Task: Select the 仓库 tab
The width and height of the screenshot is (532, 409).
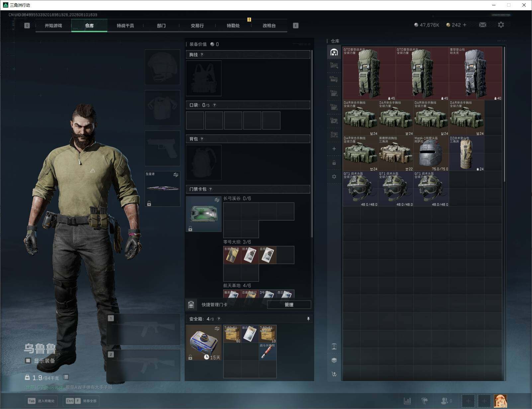Action: 89,26
